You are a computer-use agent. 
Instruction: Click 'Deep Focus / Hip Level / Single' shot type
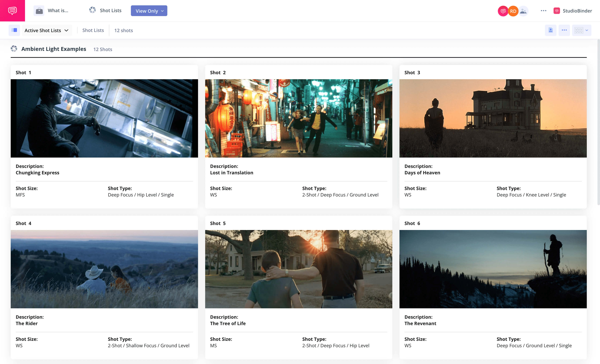(141, 195)
